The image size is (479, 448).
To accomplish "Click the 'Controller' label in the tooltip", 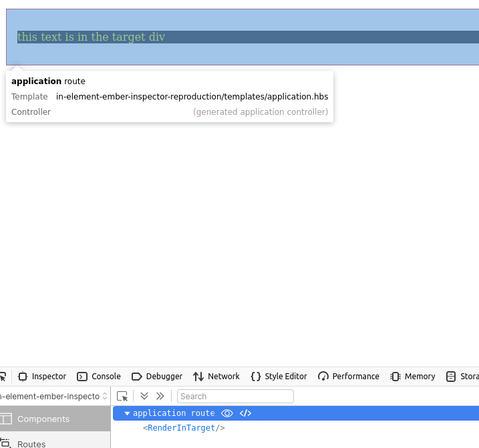I will coord(31,111).
